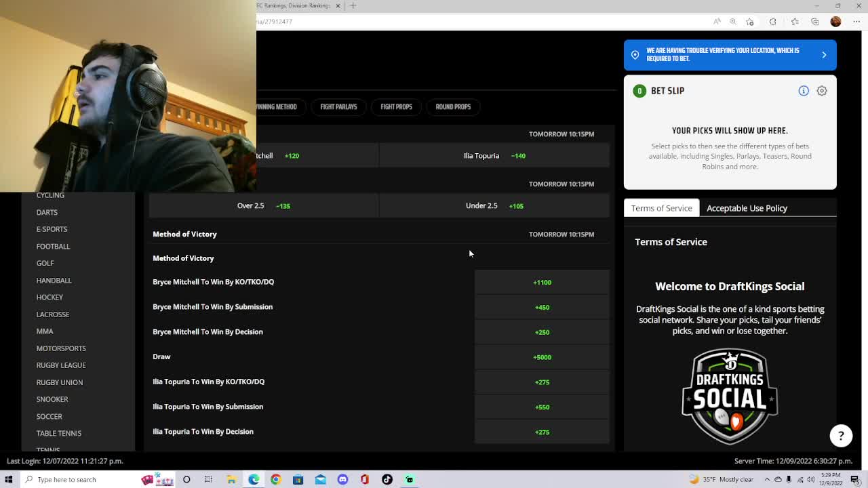Open Cortana circle on taskbar
This screenshot has width=868, height=488.
[186, 479]
